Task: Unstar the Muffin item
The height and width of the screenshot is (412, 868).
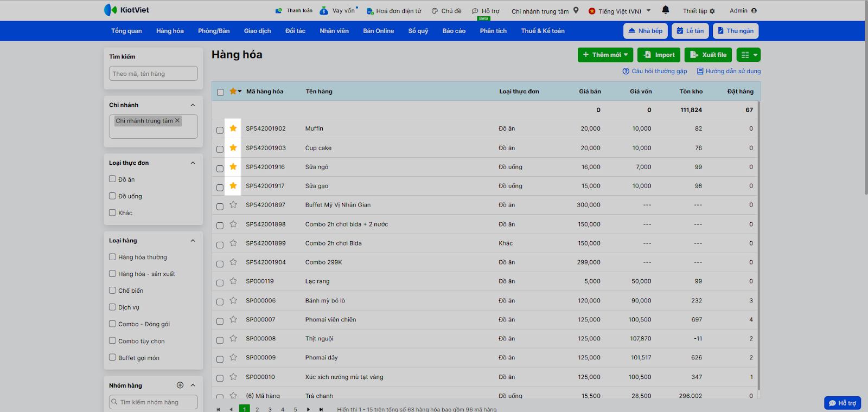Action: (233, 128)
